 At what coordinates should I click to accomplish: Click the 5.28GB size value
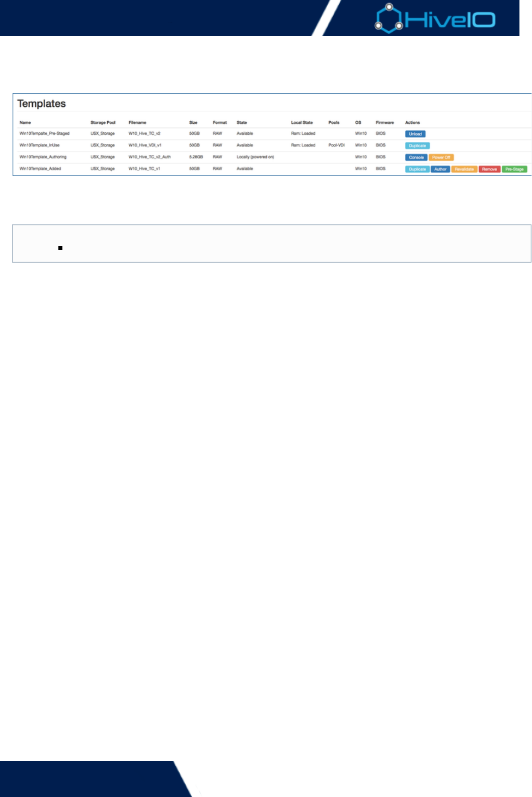[x=196, y=157]
